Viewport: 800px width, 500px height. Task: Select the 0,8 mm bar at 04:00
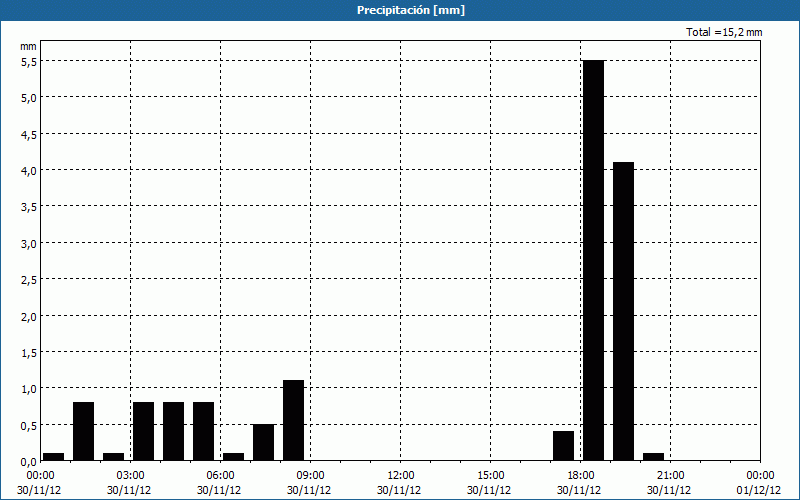(x=173, y=431)
